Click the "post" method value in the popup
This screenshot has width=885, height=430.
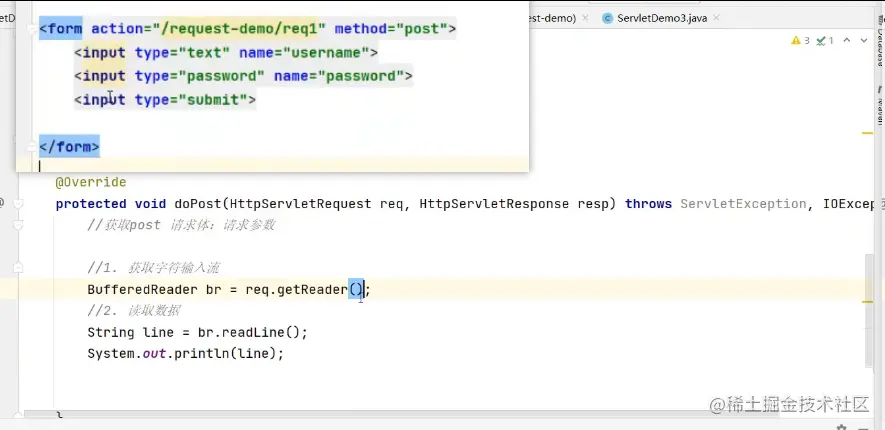421,29
